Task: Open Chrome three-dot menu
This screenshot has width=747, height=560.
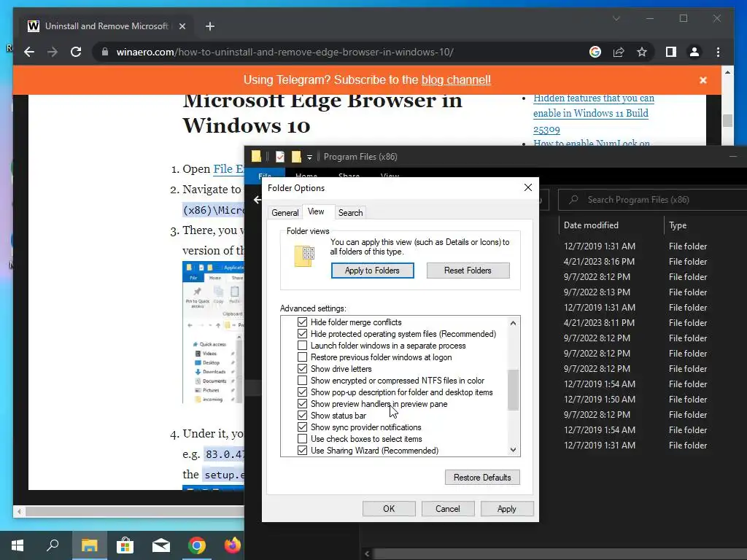Action: pyautogui.click(x=718, y=52)
